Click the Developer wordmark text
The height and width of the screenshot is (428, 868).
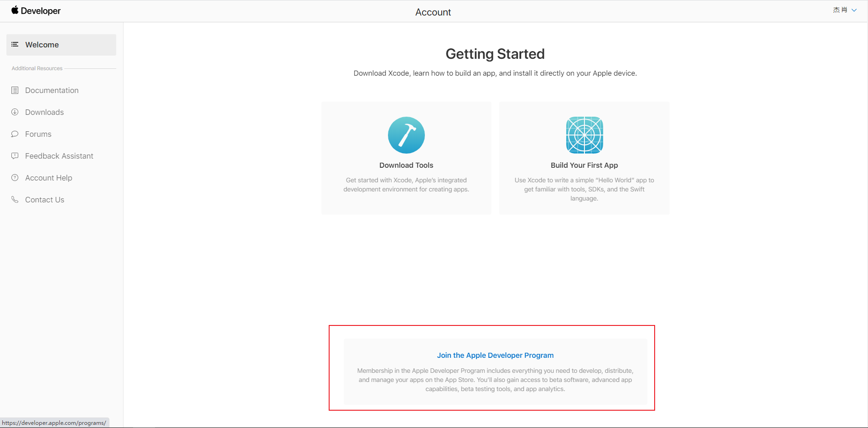(x=41, y=11)
